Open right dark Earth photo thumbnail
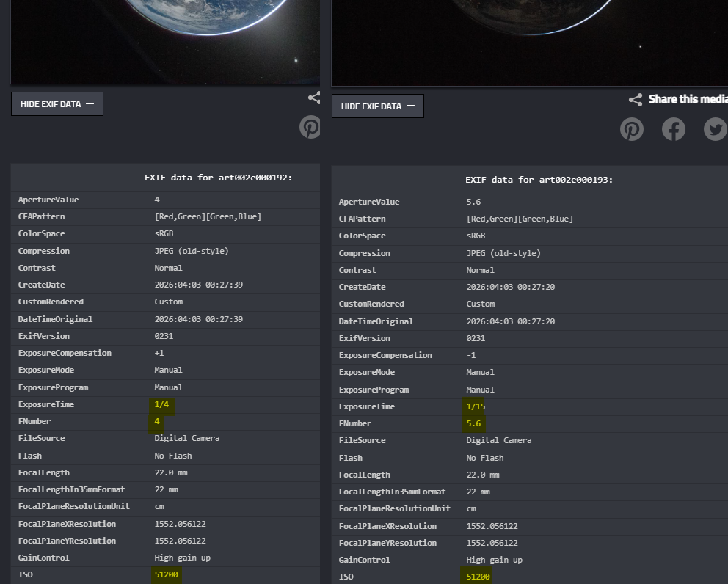This screenshot has width=728, height=584. [x=530, y=43]
